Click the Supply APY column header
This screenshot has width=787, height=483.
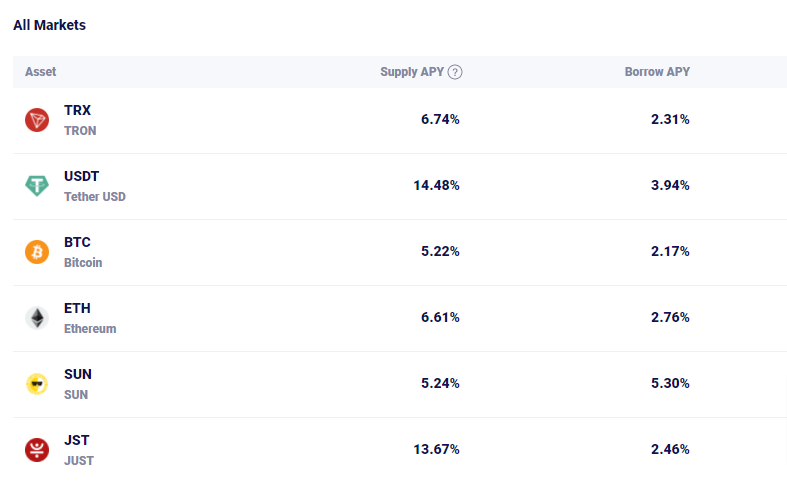pos(411,72)
